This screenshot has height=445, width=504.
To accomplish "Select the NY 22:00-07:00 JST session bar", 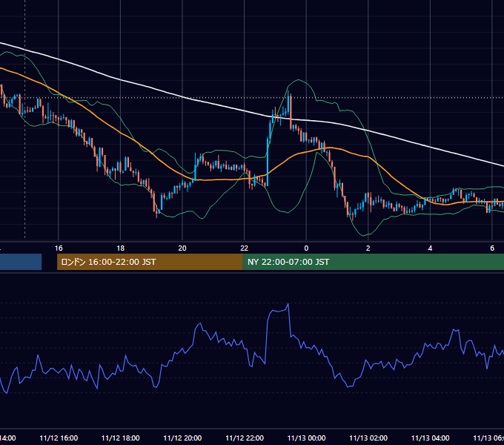I will click(373, 262).
